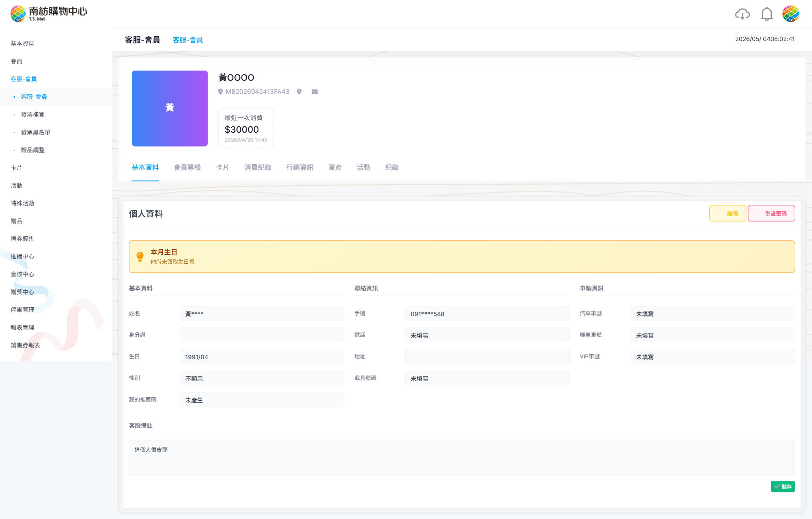812x519 pixels.
Task: Collapse the 客服-會員 sidebar section
Action: point(24,79)
